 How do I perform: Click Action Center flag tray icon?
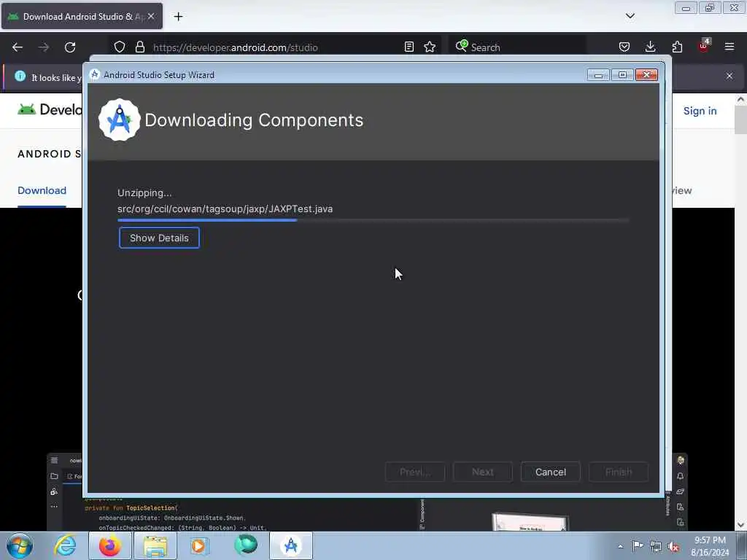[638, 545]
